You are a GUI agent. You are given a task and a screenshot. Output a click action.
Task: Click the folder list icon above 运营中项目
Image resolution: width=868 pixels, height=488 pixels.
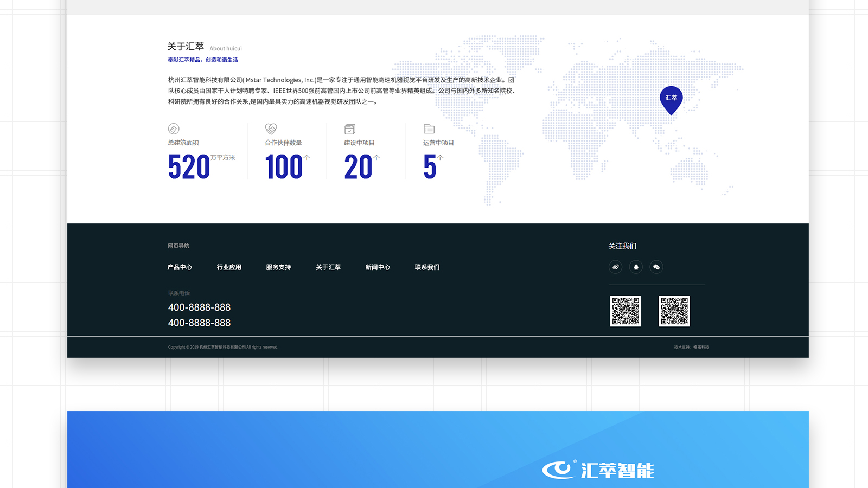[x=429, y=129]
